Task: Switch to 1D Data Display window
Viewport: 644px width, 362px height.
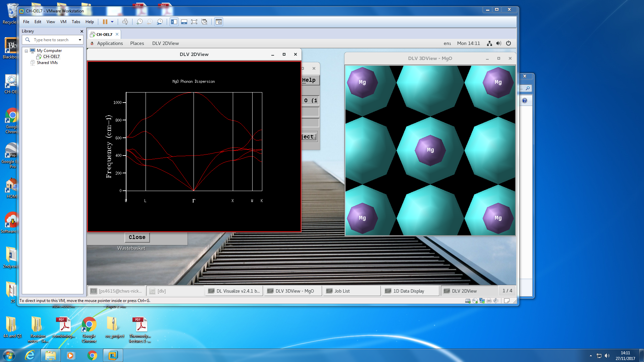Action: coord(409,291)
